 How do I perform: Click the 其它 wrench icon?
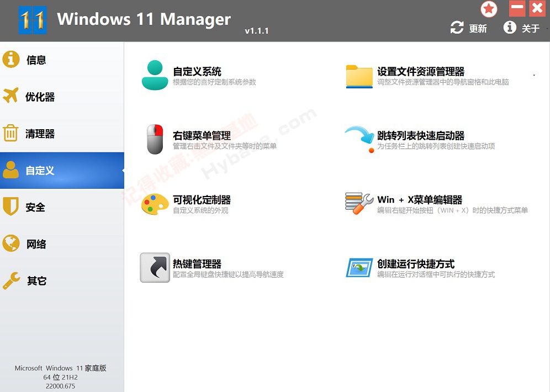point(11,280)
